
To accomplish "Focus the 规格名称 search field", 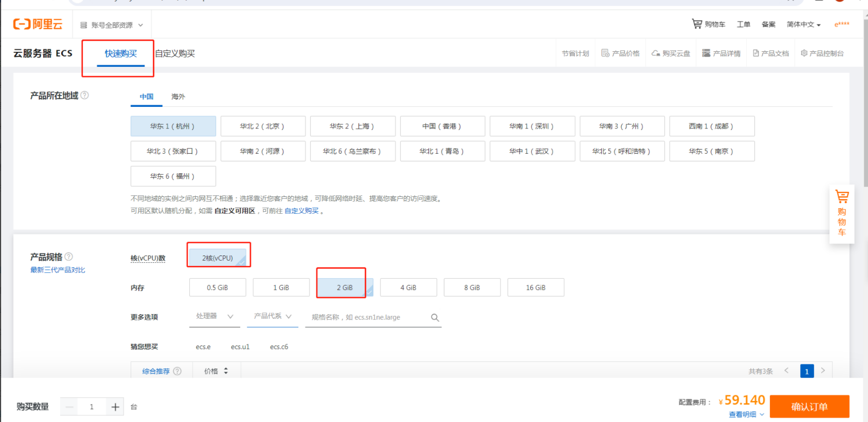I will click(x=373, y=317).
